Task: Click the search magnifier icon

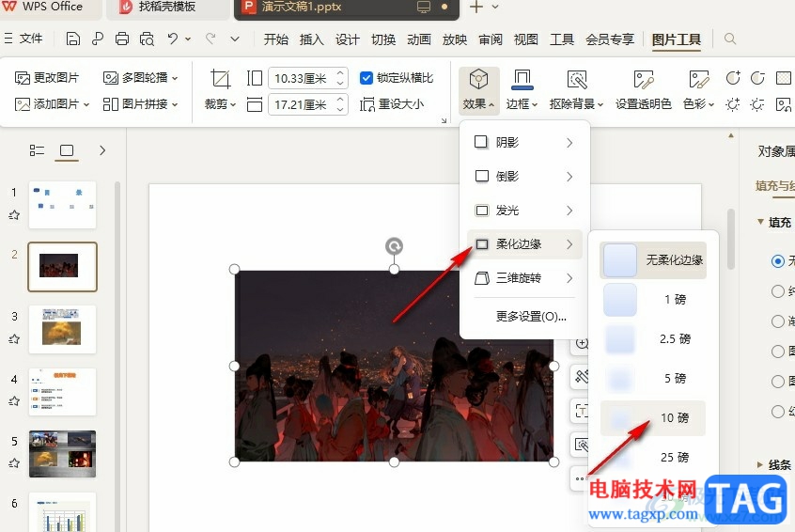Action: point(730,39)
